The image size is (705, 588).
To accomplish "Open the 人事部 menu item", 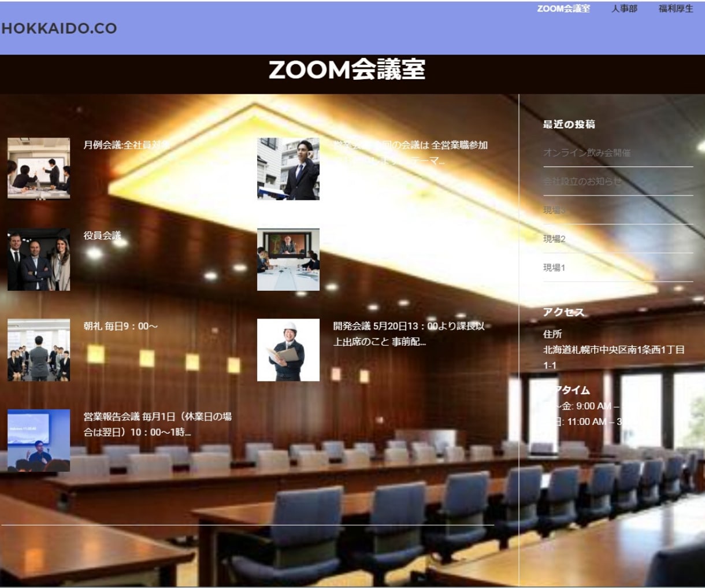I will coord(624,9).
